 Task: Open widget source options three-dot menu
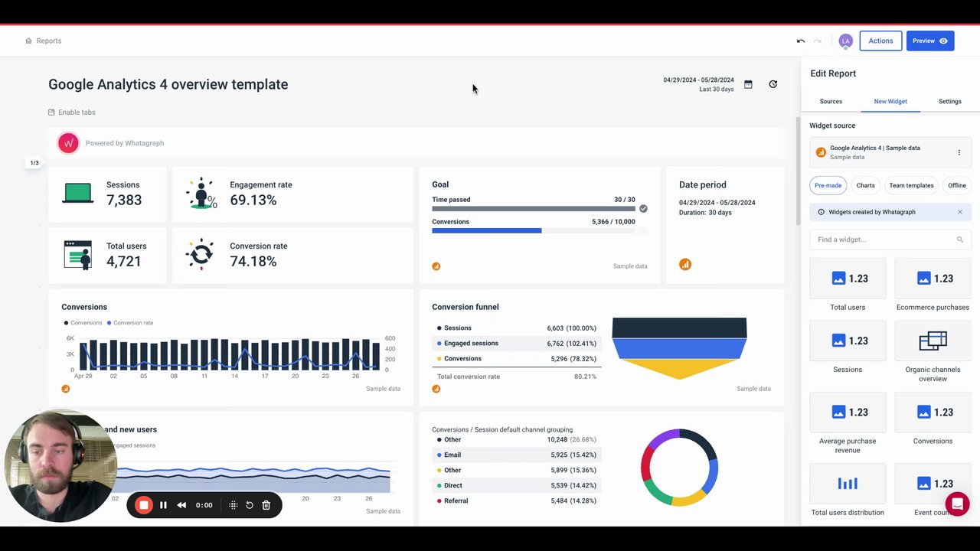pos(959,152)
